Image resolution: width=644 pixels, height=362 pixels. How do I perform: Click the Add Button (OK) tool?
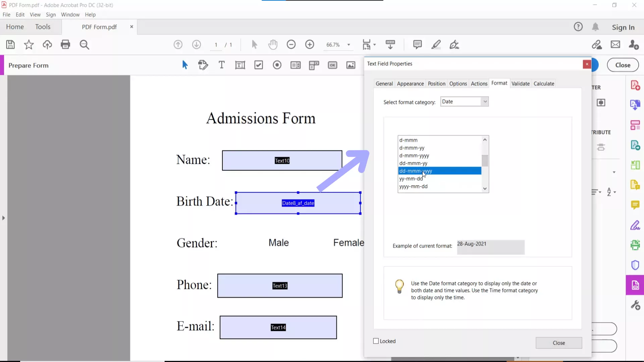point(332,65)
